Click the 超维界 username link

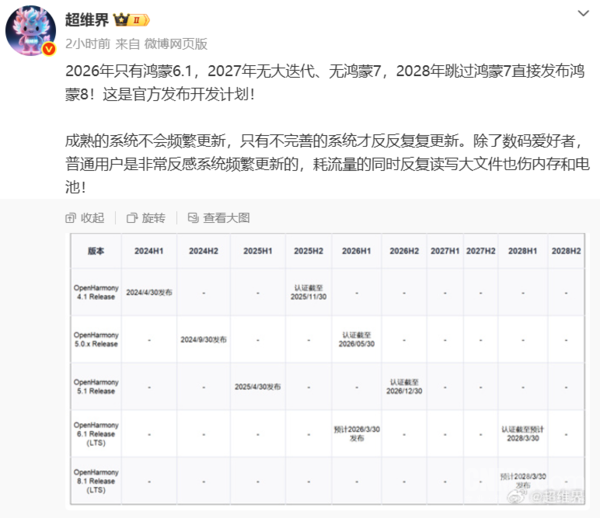pyautogui.click(x=87, y=20)
